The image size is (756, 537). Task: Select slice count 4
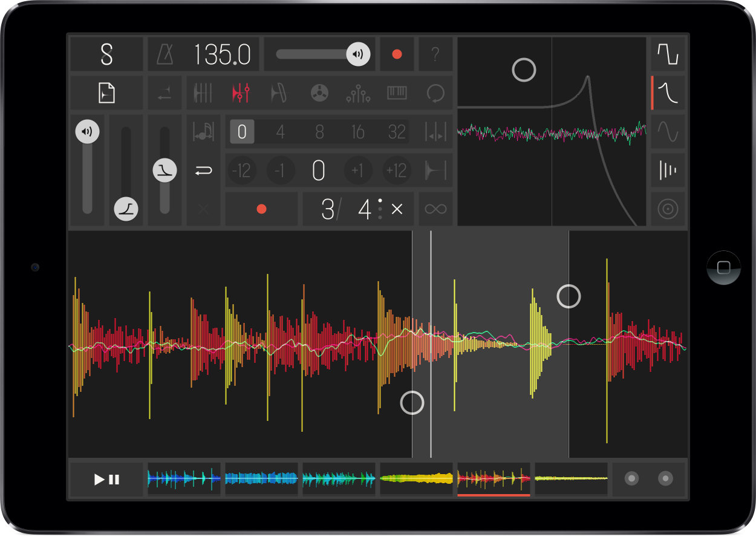[280, 132]
